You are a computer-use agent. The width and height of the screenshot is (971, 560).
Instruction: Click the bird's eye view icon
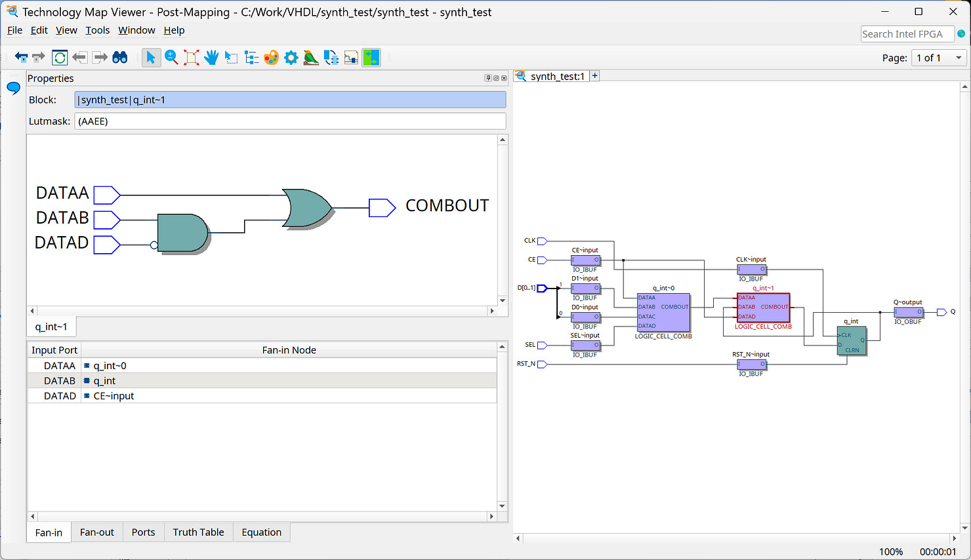[x=311, y=58]
